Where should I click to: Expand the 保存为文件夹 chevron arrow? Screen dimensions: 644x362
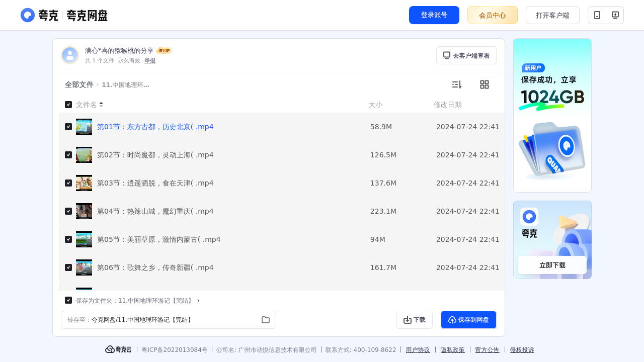(x=198, y=301)
